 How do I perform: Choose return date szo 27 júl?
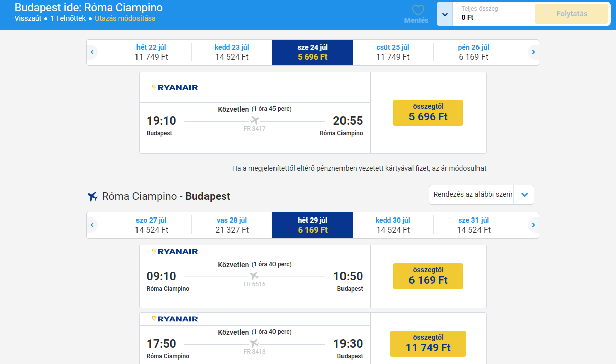[x=151, y=225]
